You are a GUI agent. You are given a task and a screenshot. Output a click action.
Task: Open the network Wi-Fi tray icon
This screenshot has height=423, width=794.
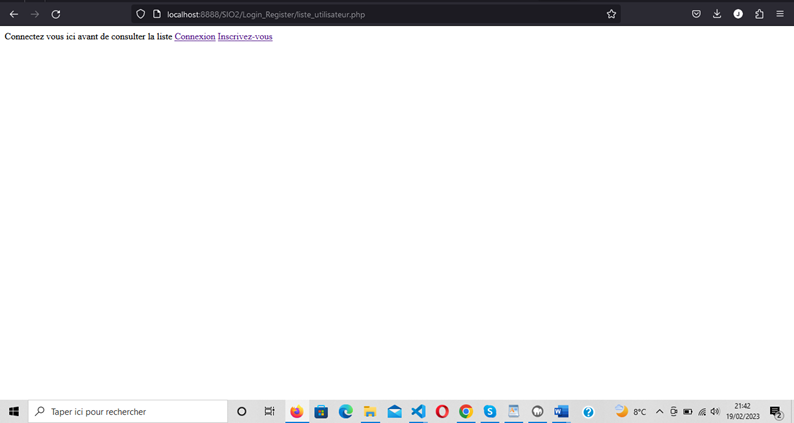click(702, 412)
